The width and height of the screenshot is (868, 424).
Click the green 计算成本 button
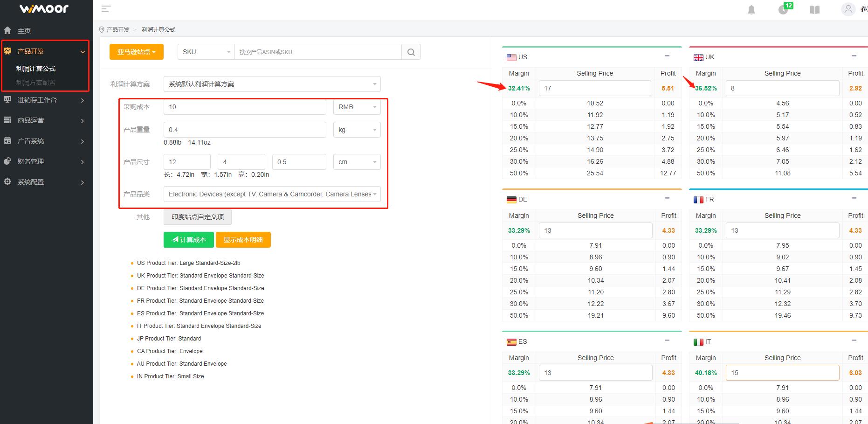click(189, 240)
